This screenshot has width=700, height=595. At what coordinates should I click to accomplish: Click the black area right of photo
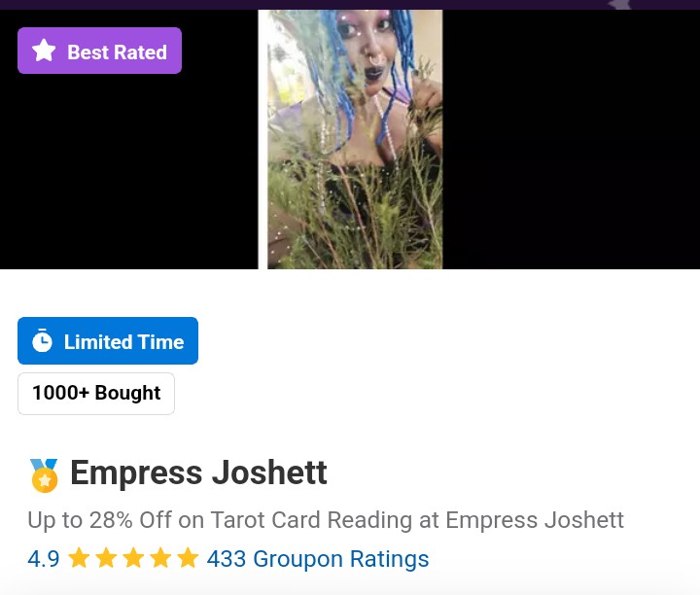click(572, 139)
